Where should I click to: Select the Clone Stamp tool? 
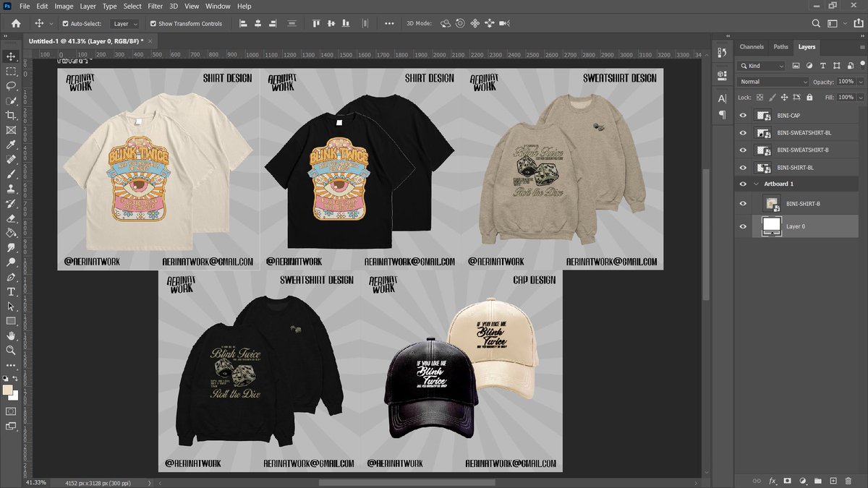coord(11,189)
